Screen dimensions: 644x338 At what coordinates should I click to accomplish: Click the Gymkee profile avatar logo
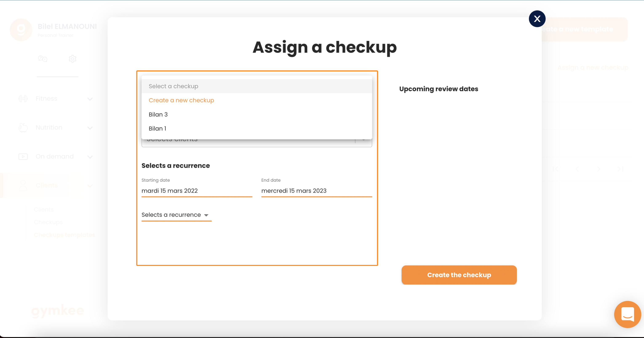(x=21, y=30)
